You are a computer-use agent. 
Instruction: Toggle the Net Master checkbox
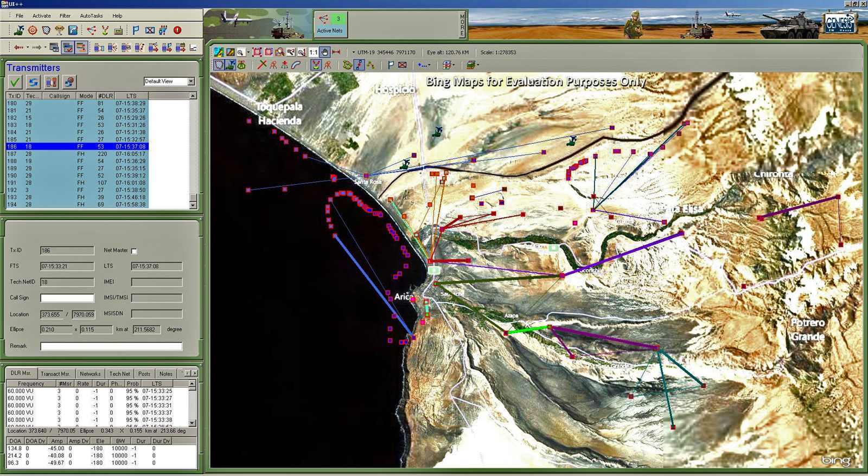(134, 251)
